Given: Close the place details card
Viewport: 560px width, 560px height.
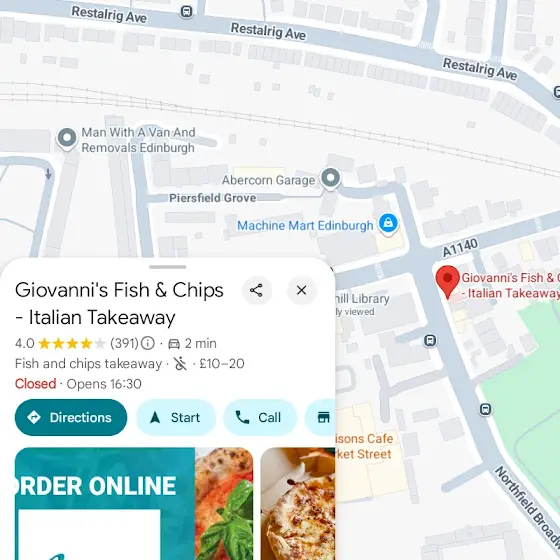Looking at the screenshot, I should 301,290.
